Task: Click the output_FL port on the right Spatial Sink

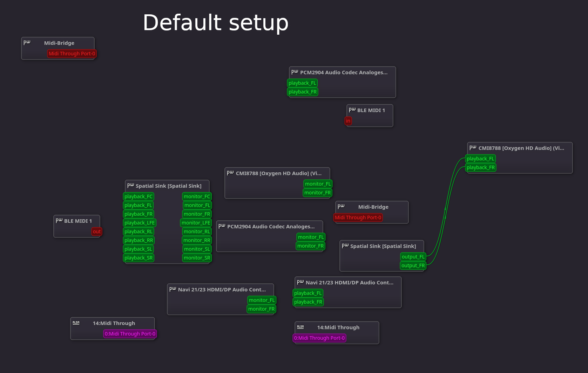Action: pos(413,256)
